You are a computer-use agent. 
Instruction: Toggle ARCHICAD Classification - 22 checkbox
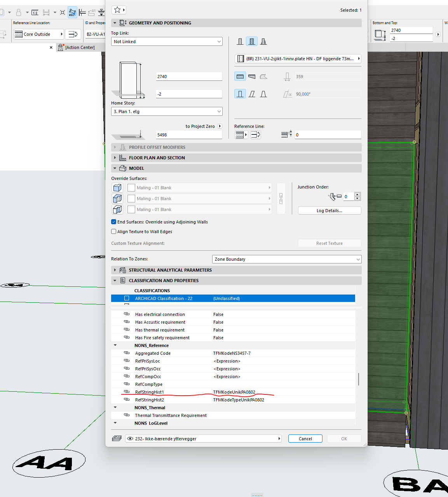coord(127,298)
